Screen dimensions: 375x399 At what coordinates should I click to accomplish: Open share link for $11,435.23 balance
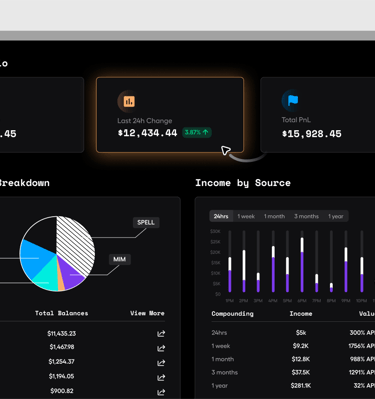point(161,333)
